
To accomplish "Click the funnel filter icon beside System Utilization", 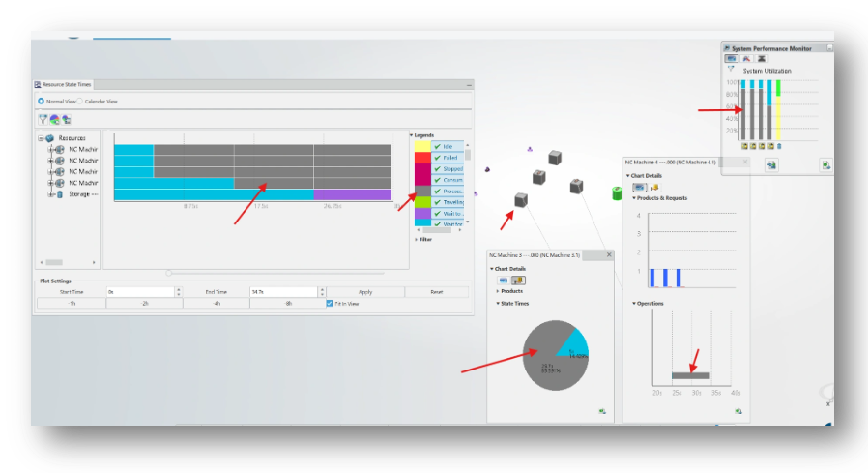I will click(x=731, y=70).
